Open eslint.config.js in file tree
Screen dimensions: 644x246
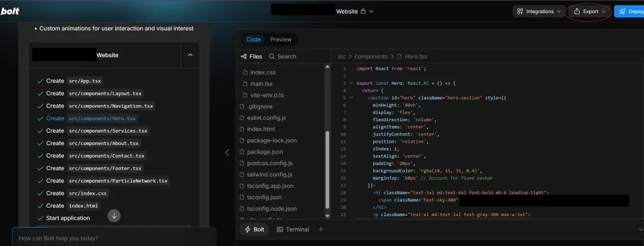(267, 118)
